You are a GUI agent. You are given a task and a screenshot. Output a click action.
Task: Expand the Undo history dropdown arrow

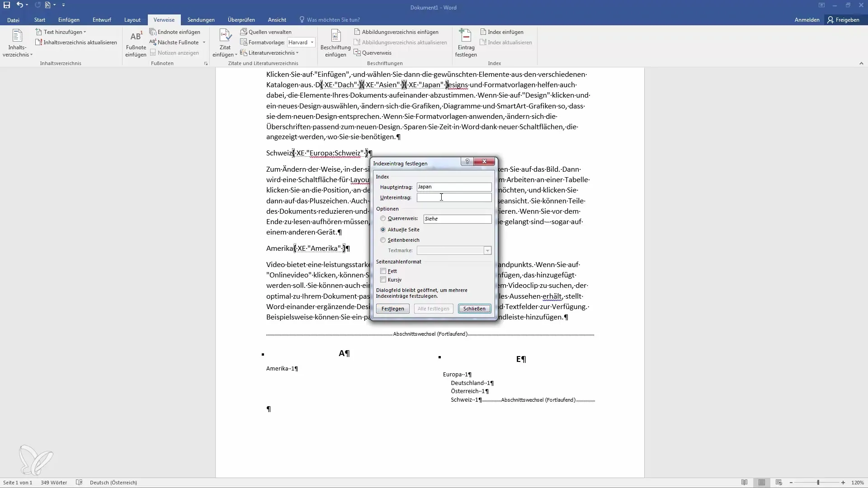pyautogui.click(x=27, y=5)
